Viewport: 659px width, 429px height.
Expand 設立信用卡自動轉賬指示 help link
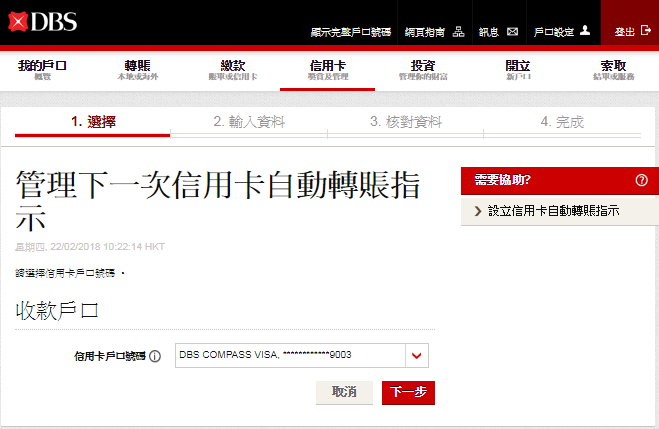point(552,211)
